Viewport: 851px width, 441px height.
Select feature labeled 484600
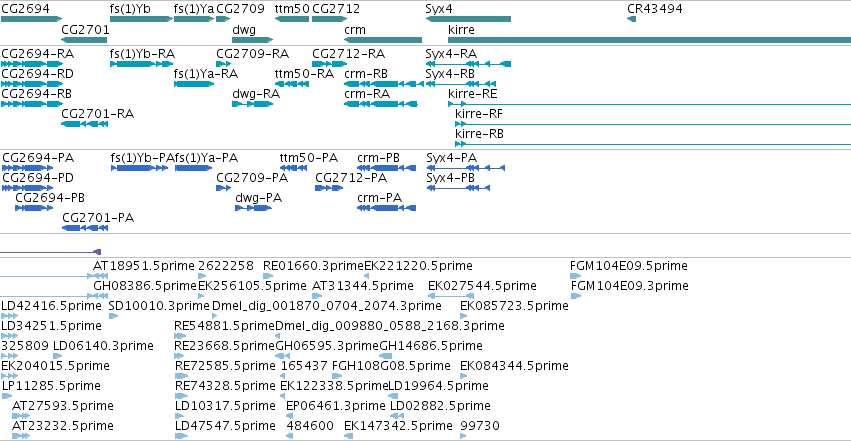[x=310, y=426]
